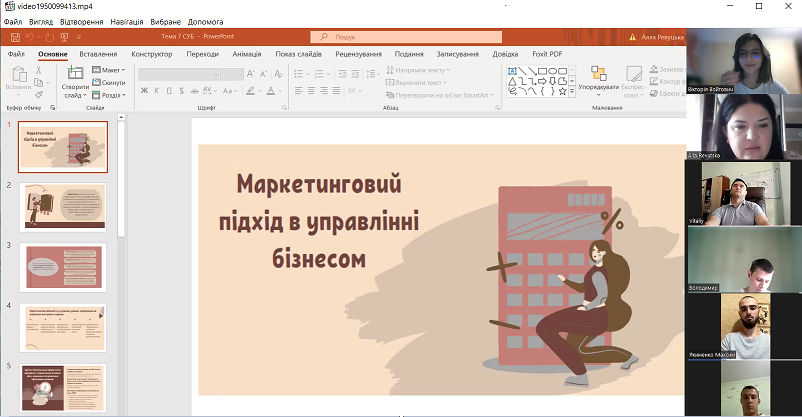Toggle strikethrough text formatting

click(194, 91)
